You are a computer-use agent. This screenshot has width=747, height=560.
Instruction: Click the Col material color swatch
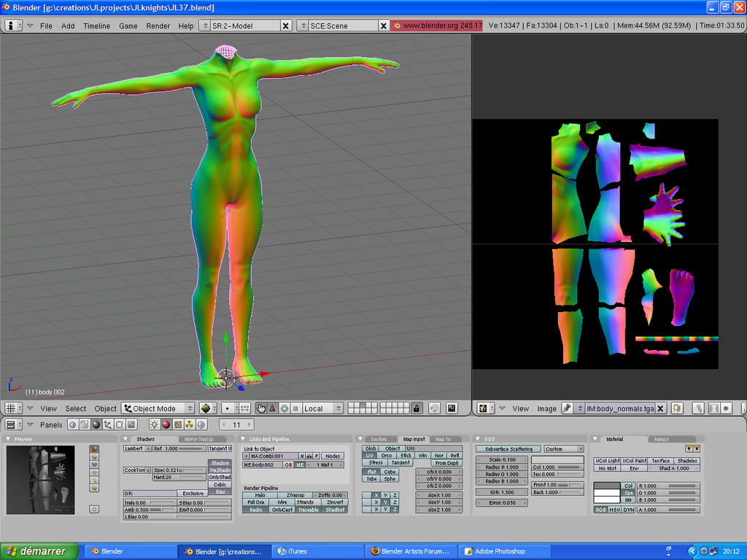point(606,486)
